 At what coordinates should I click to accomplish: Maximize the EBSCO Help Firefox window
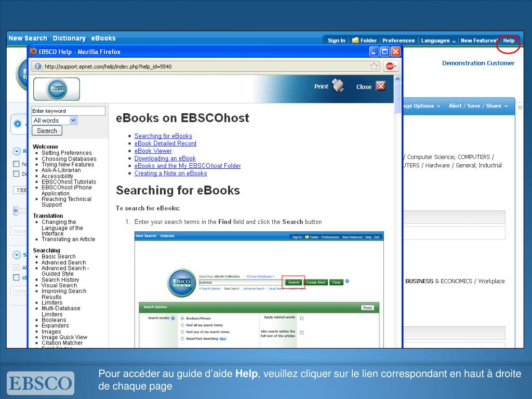(x=385, y=51)
